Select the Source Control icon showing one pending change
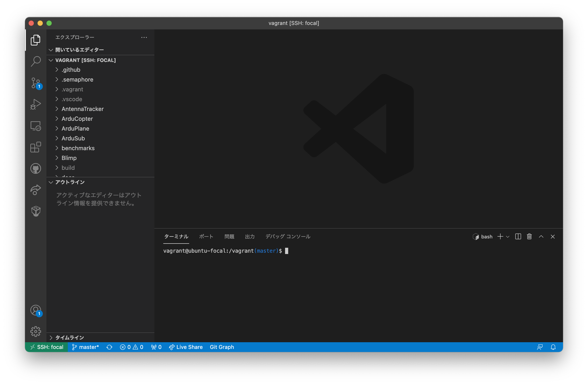Screen dimensions: 588x385 pyautogui.click(x=36, y=83)
